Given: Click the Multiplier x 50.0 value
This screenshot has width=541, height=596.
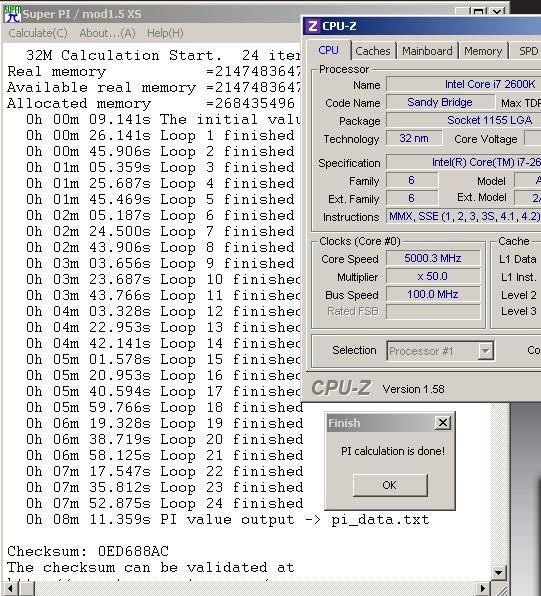Looking at the screenshot, I should [x=433, y=276].
